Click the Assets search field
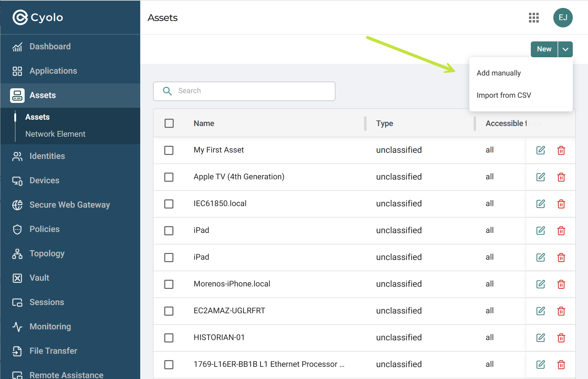 tap(244, 91)
